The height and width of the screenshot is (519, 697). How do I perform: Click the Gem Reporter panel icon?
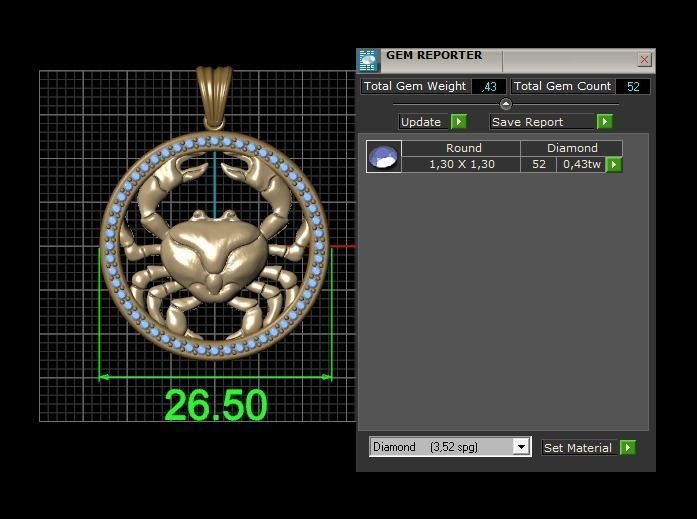[x=369, y=60]
